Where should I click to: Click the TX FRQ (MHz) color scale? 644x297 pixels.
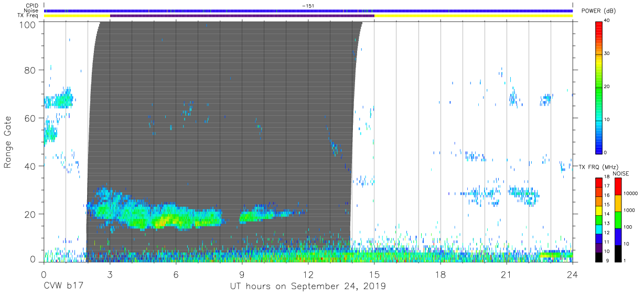(598, 219)
